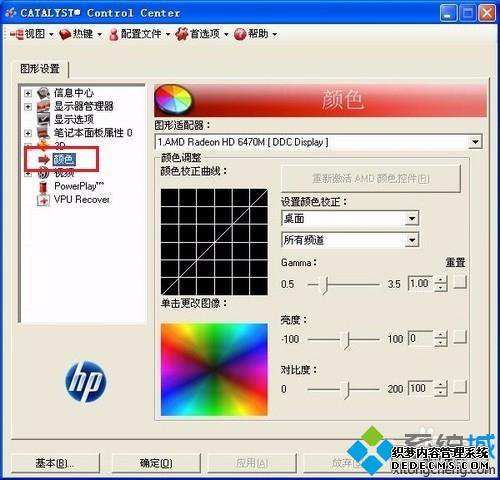
Task: Decrease contrast with the down spinner
Action: (441, 392)
